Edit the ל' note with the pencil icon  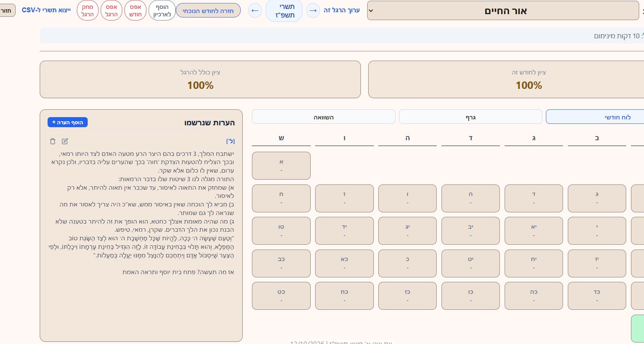[65, 141]
